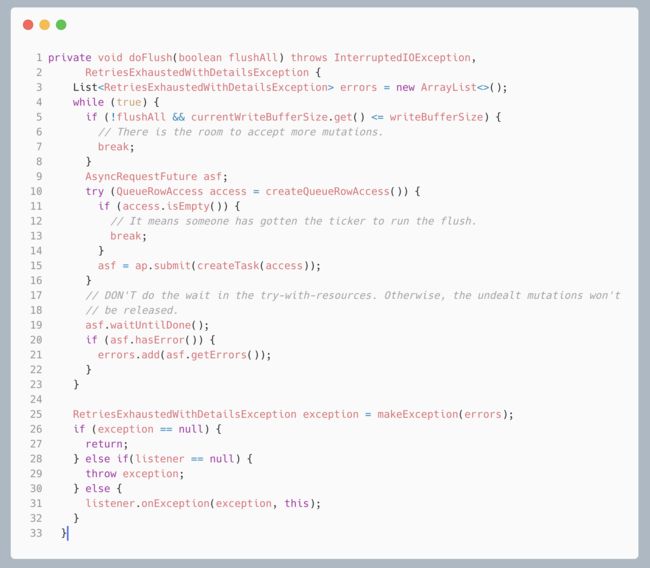This screenshot has height=568, width=650.
Task: Click the null keyword on line 26
Action: pyautogui.click(x=191, y=429)
